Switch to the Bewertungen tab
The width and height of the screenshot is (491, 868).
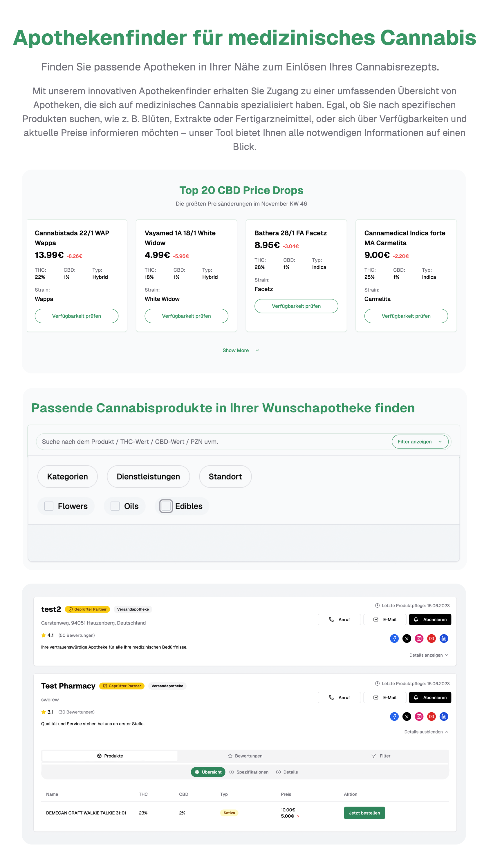pyautogui.click(x=245, y=756)
